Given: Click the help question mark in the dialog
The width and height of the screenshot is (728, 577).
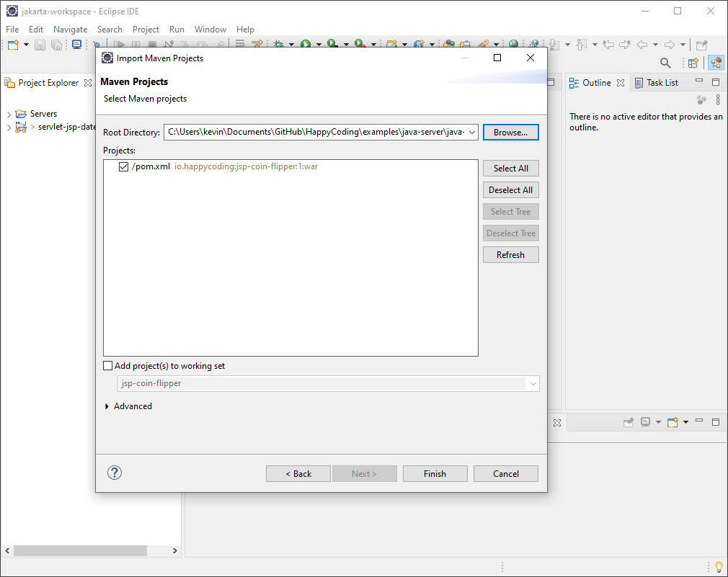Looking at the screenshot, I should point(115,473).
